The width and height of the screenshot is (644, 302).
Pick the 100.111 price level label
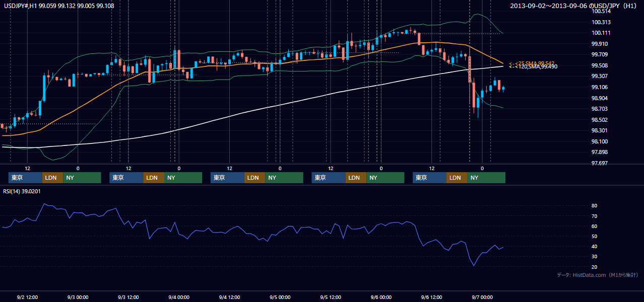click(x=601, y=33)
